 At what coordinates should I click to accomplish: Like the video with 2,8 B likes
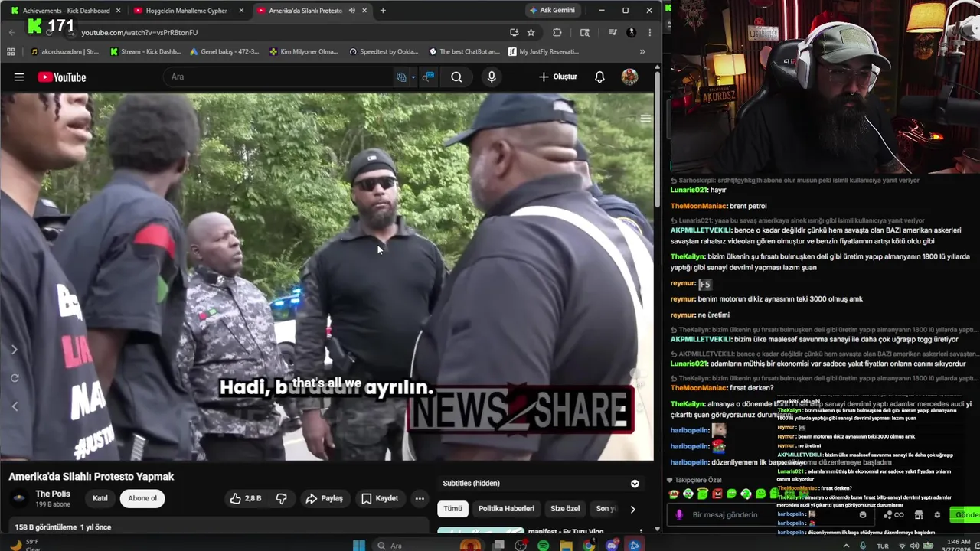click(x=245, y=498)
